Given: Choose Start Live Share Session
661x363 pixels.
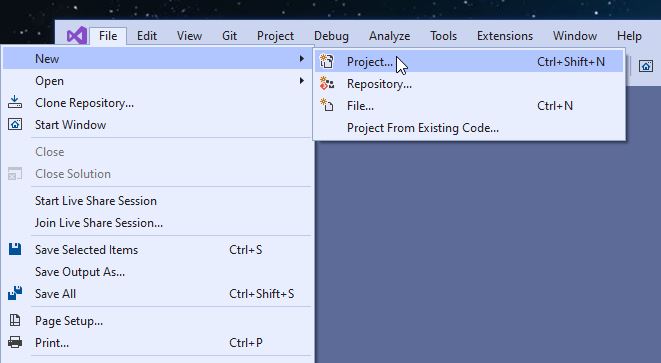Looking at the screenshot, I should [x=96, y=201].
